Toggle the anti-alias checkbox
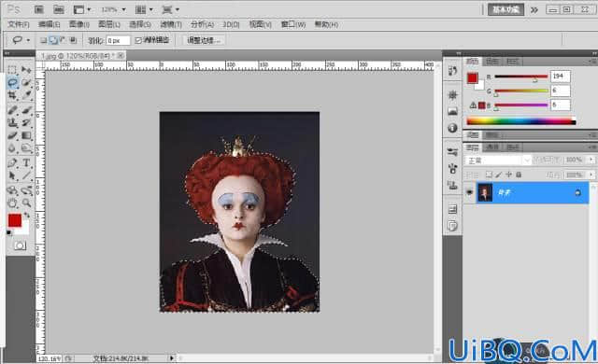598x364 pixels. click(138, 40)
